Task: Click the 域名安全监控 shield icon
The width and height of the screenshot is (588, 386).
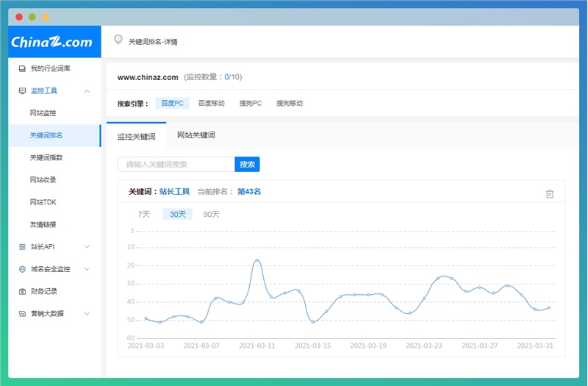Action: coord(22,269)
